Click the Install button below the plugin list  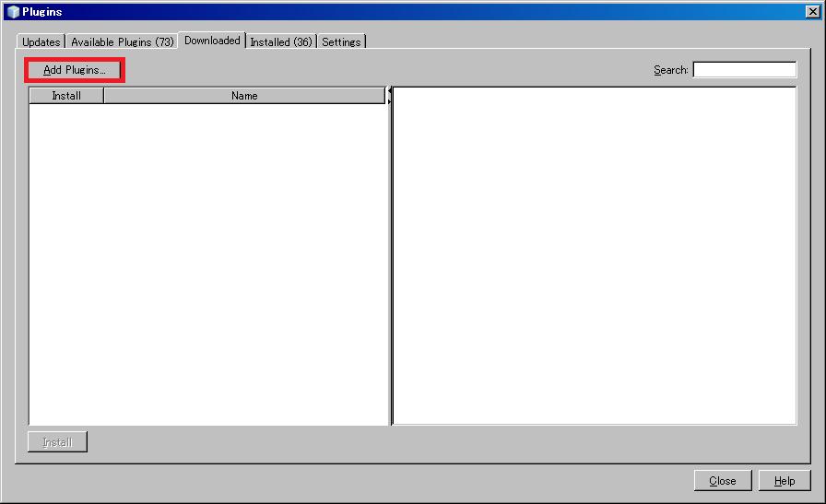click(57, 442)
